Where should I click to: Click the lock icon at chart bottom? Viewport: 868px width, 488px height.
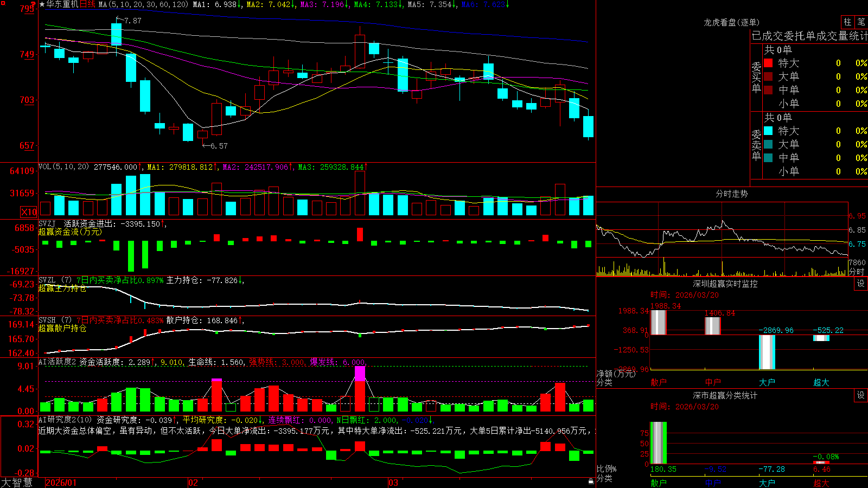coord(591,481)
